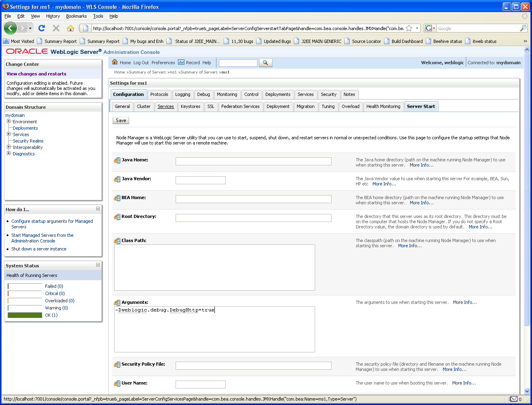Click the magnifier search button

pos(265,63)
